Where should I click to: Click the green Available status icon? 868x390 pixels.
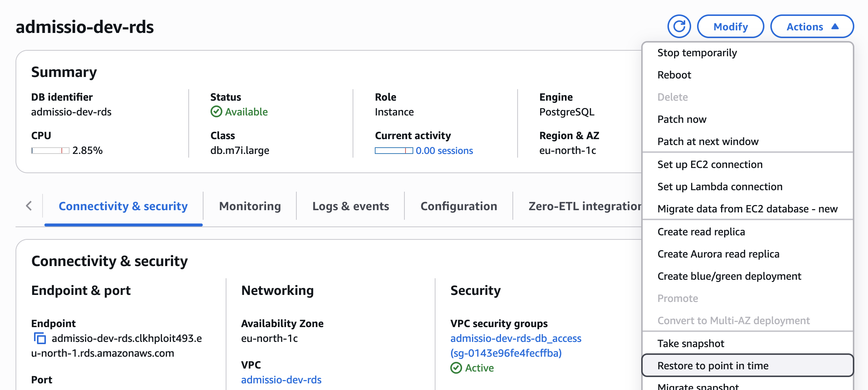pyautogui.click(x=216, y=112)
